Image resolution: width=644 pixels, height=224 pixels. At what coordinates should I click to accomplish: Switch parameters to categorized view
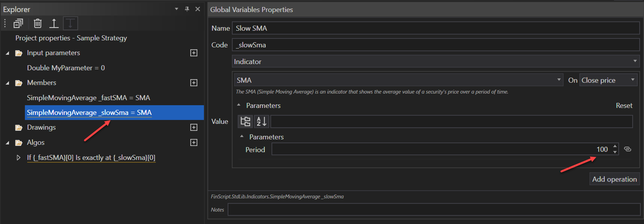(x=245, y=121)
